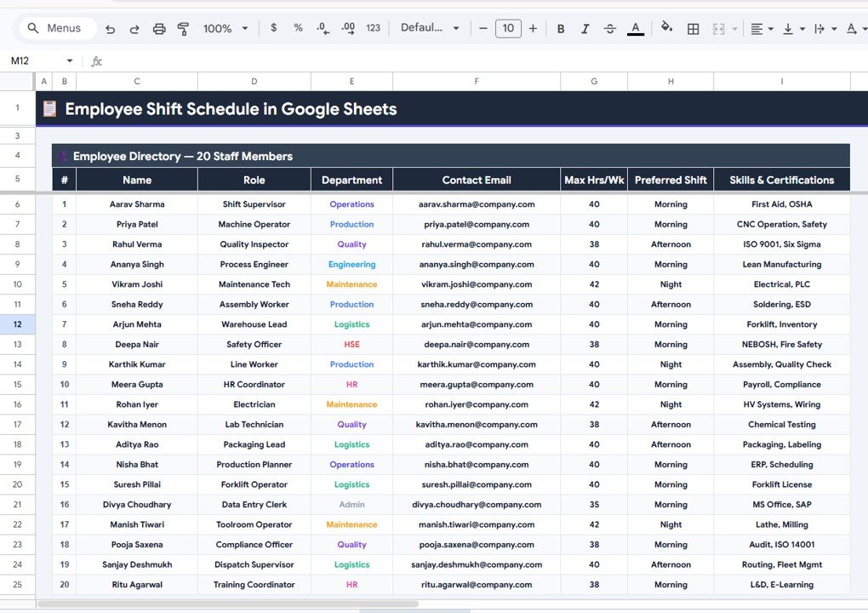Open the Fill color tool

[666, 28]
